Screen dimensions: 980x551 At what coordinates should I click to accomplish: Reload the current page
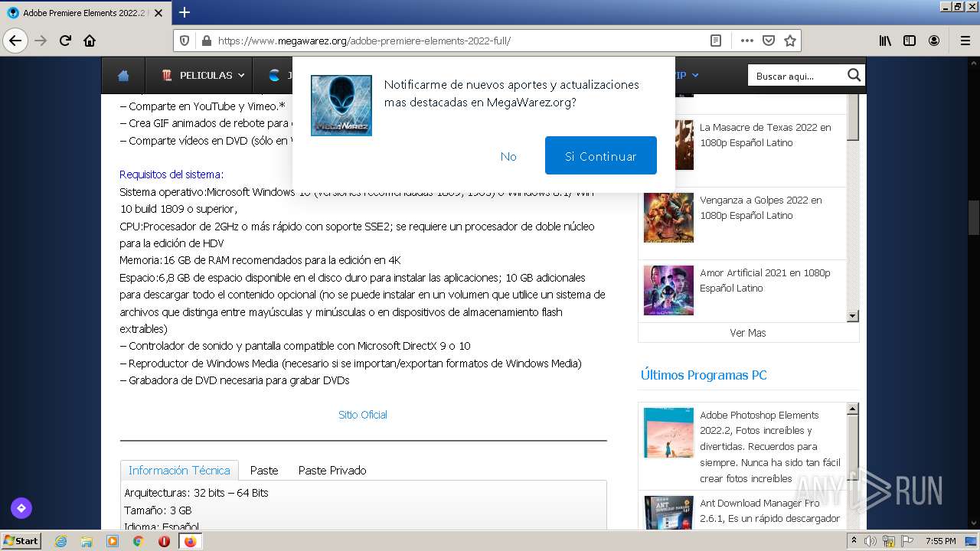65,41
